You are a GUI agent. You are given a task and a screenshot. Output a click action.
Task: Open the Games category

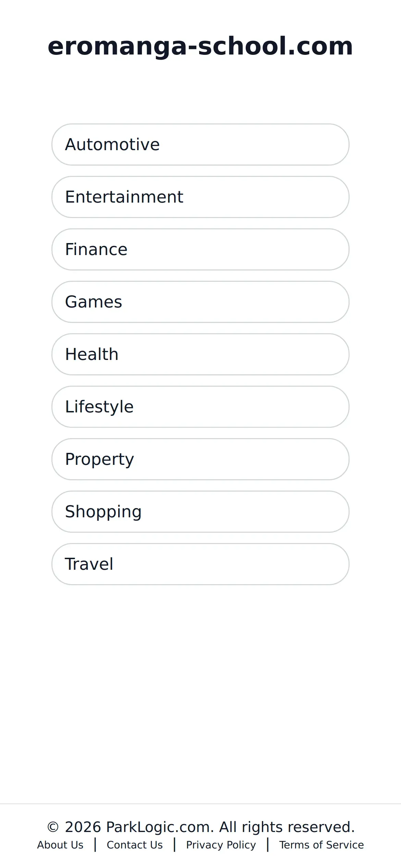click(200, 302)
